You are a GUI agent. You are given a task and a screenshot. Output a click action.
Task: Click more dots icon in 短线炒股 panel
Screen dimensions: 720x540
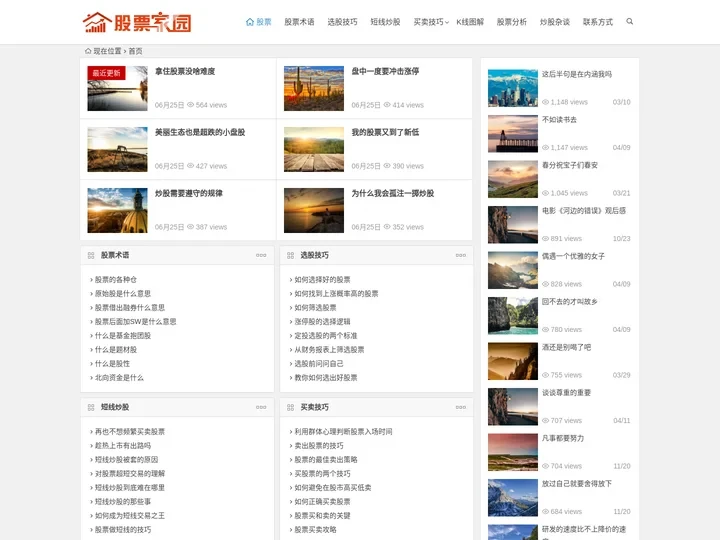[261, 407]
